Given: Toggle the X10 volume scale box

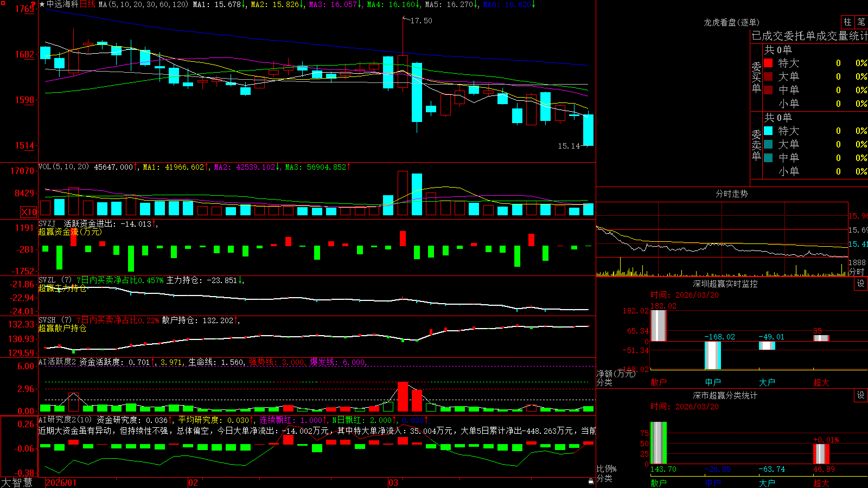Looking at the screenshot, I should coord(29,212).
